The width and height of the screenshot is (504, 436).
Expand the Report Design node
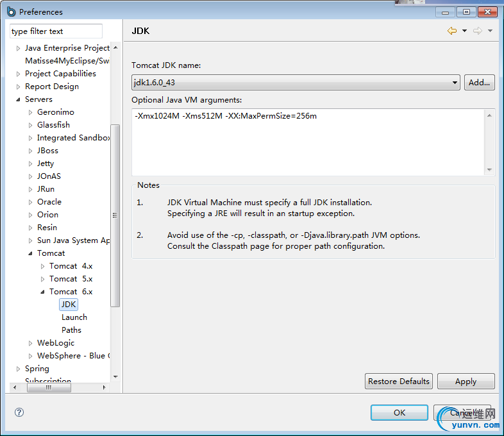19,87
